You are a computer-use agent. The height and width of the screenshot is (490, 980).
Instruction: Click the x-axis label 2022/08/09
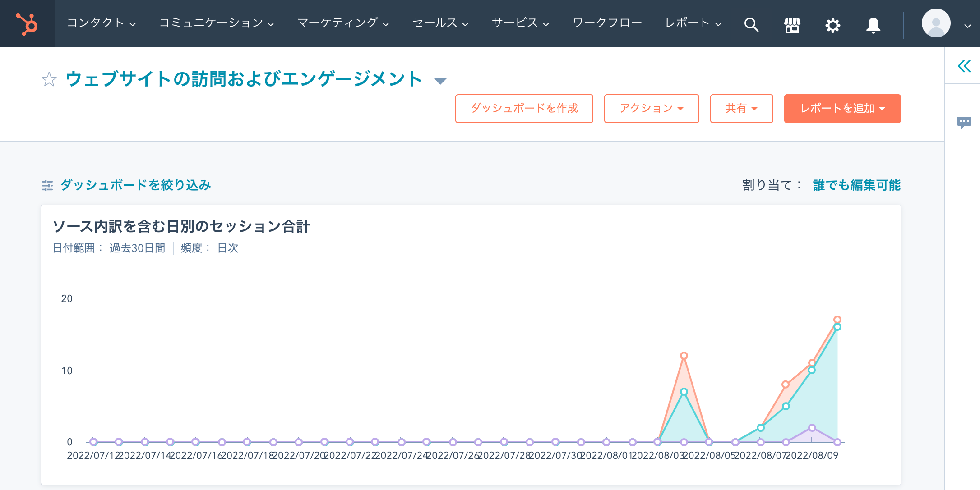(x=812, y=455)
